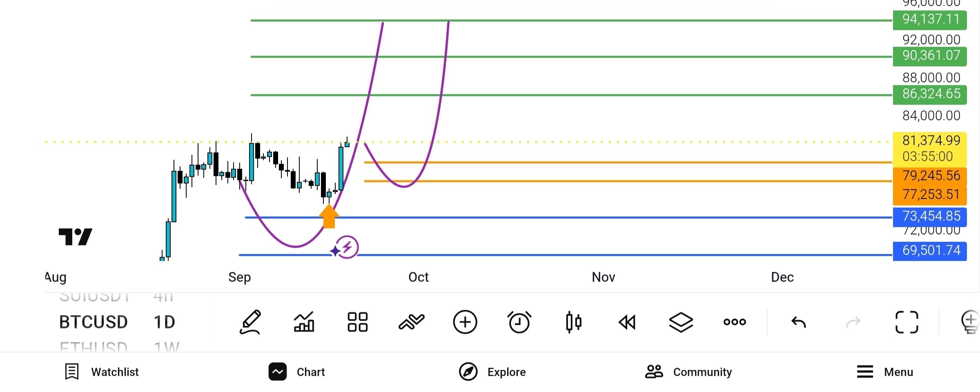Select the orange 77,253.51 price label
This screenshot has height=392, width=980.
click(930, 195)
